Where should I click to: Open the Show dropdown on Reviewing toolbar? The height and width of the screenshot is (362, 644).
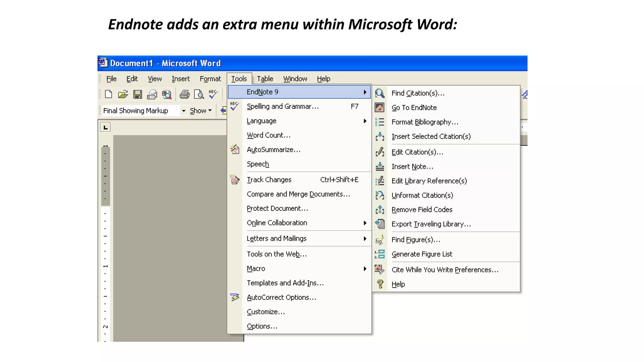click(201, 111)
